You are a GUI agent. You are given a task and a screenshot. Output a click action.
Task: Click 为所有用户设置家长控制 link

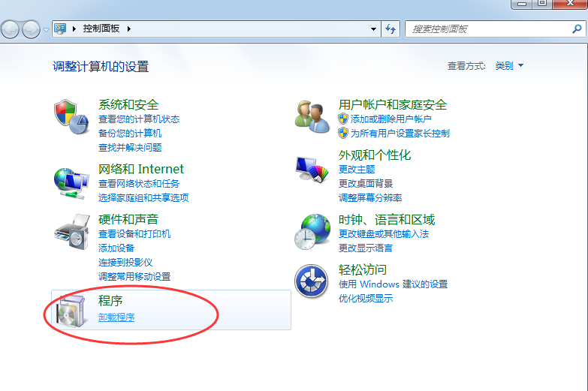click(x=400, y=134)
